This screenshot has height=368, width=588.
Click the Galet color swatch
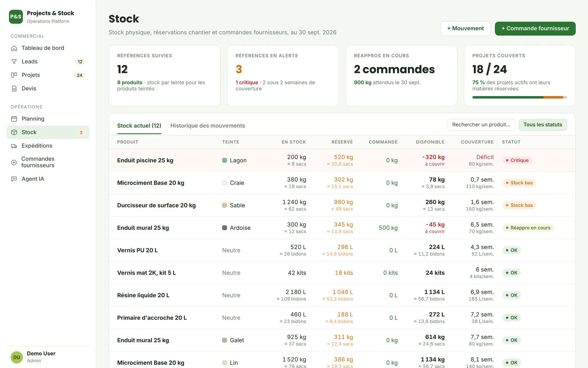(x=225, y=340)
